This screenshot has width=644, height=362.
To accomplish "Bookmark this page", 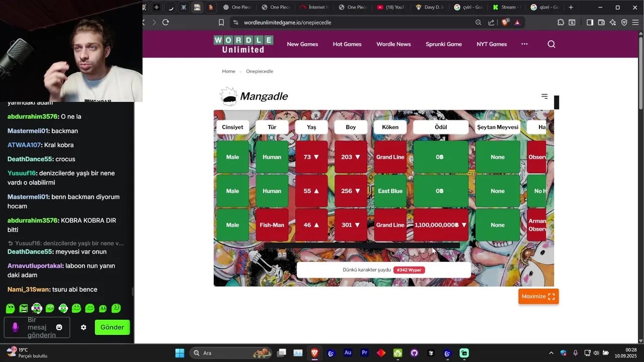I will point(221,22).
